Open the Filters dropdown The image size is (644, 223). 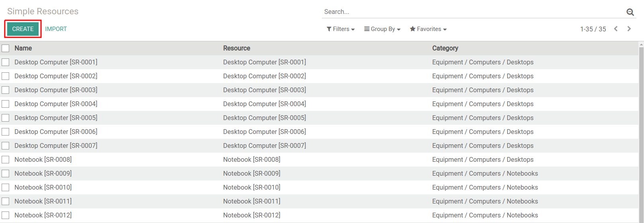coord(341,29)
